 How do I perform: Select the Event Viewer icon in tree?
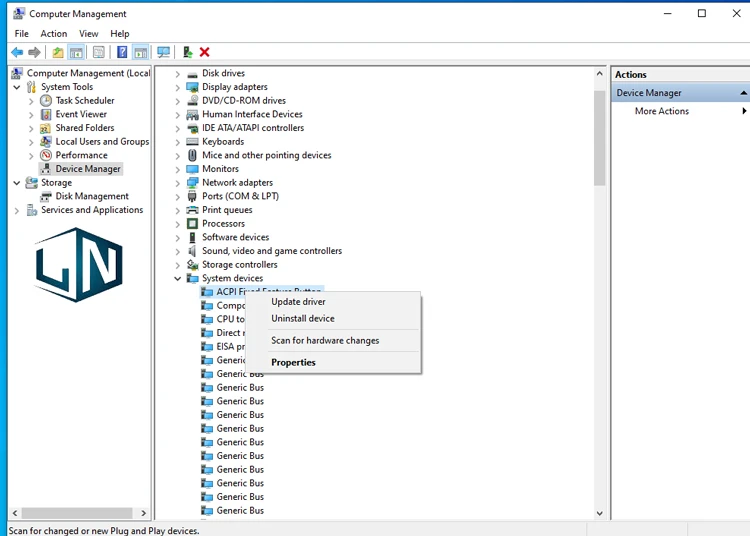(x=46, y=115)
